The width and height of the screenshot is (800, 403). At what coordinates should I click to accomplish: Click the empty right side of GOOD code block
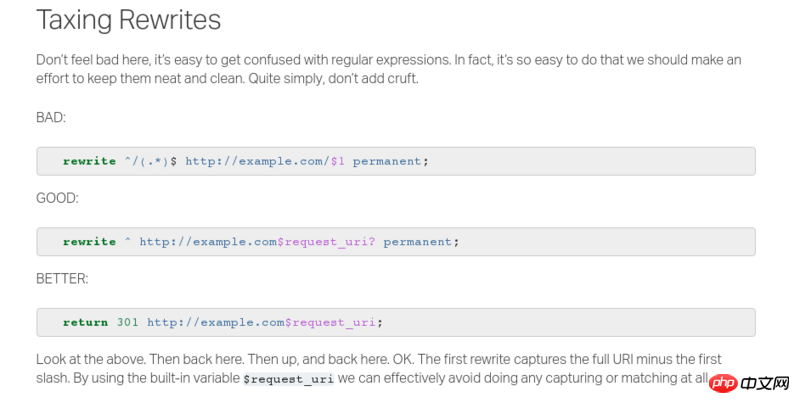(x=607, y=242)
